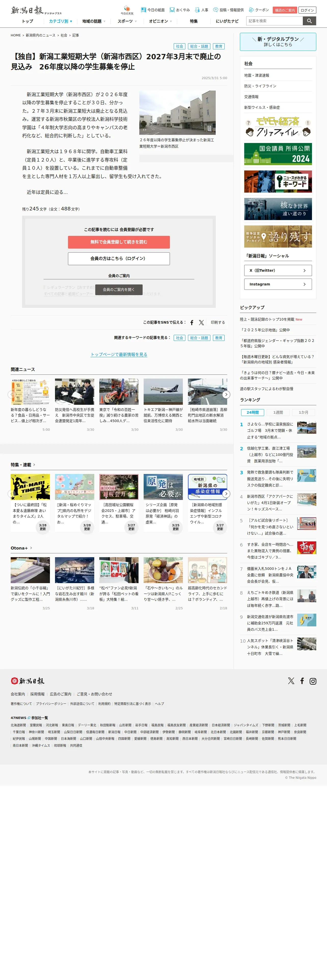Viewport: 327px width, 980px height.
Task: Click 会員の方はこちら（ログイン）button
Action: coord(119,259)
